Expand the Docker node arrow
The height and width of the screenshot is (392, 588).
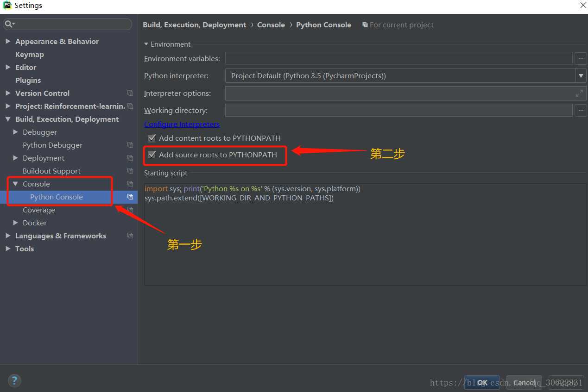pos(15,223)
